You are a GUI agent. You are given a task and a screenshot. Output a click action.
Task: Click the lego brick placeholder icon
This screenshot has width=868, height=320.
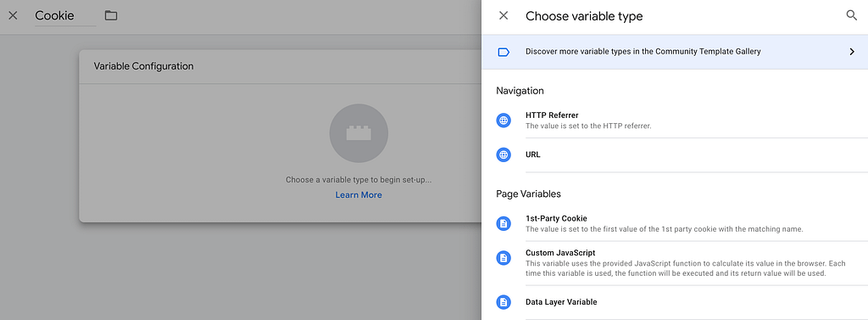tap(359, 133)
